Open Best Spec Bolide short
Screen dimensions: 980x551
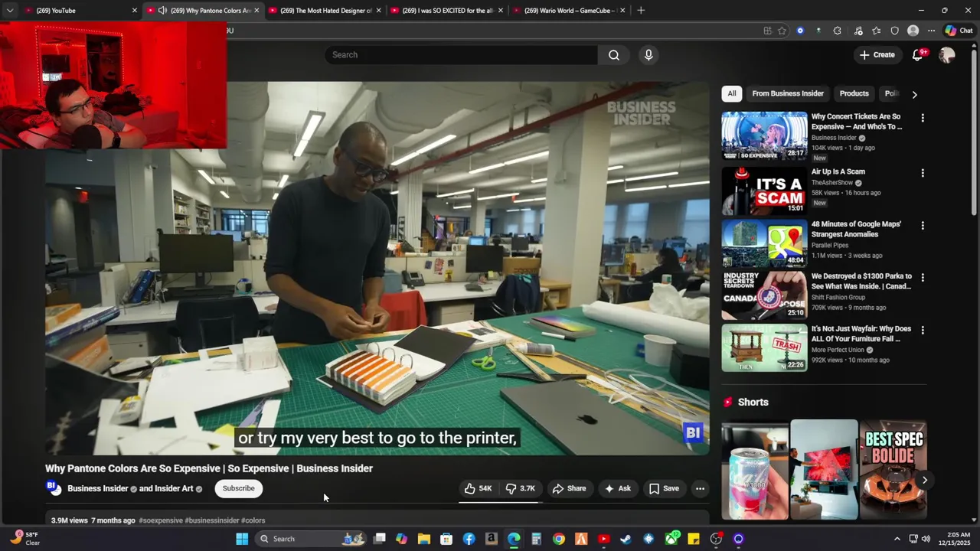pos(893,470)
